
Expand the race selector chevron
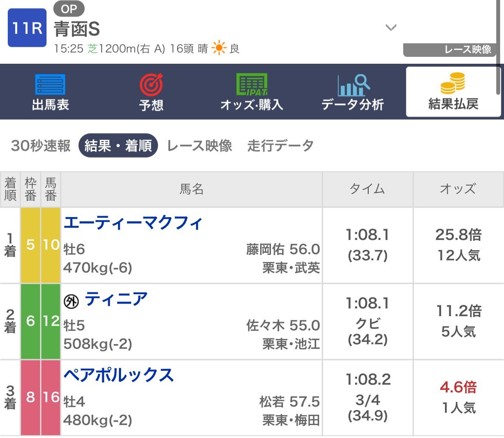click(391, 28)
